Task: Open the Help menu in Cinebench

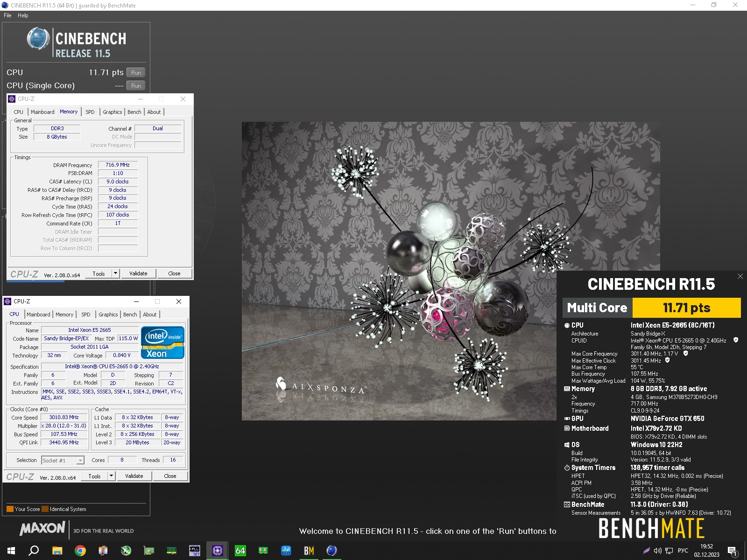Action: click(x=23, y=15)
